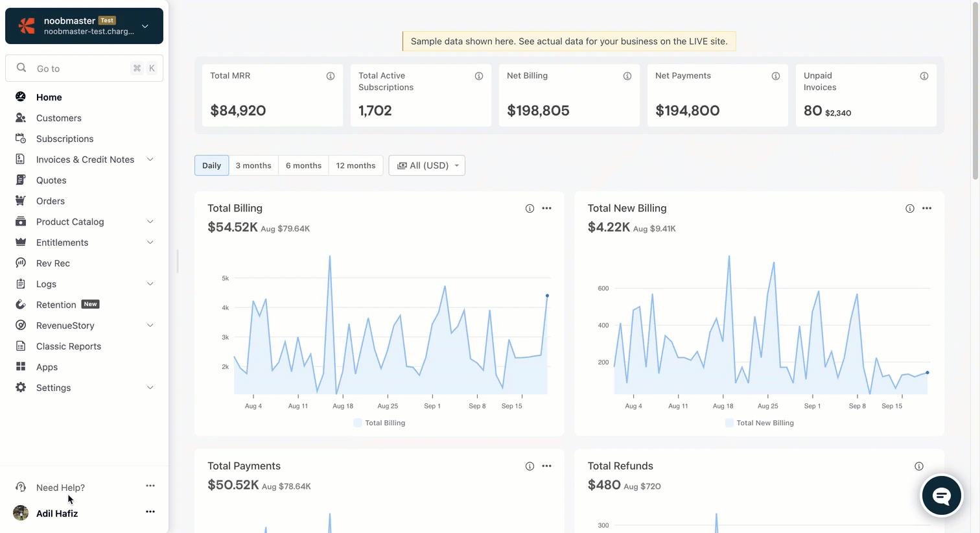Switch to the 12 months view
The height and width of the screenshot is (533, 980).
pos(355,165)
